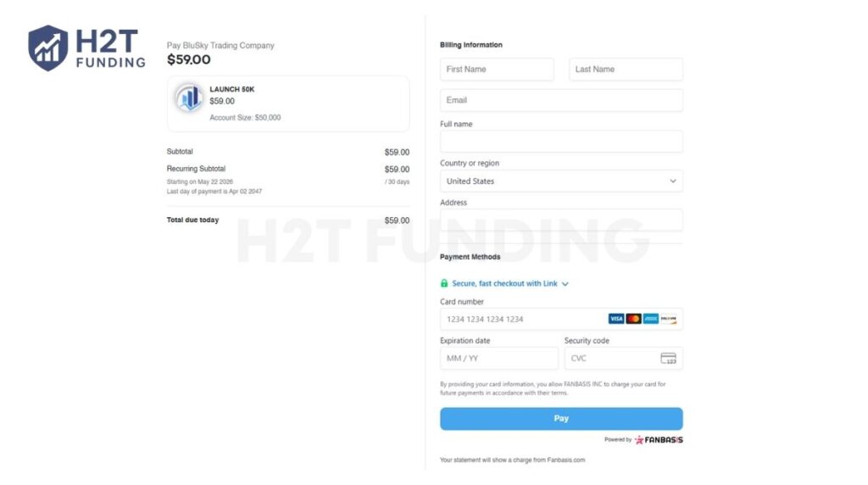Image resolution: width=868 pixels, height=485 pixels.
Task: Click the Recurring Subtotal label
Action: [x=196, y=169]
